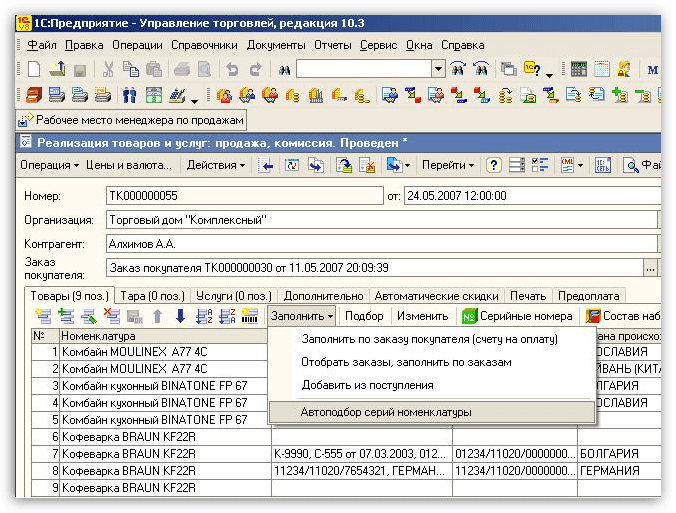Image resolution: width=676 pixels, height=513 pixels.
Task: Click the 1C help question mark icon
Action: coord(532,69)
